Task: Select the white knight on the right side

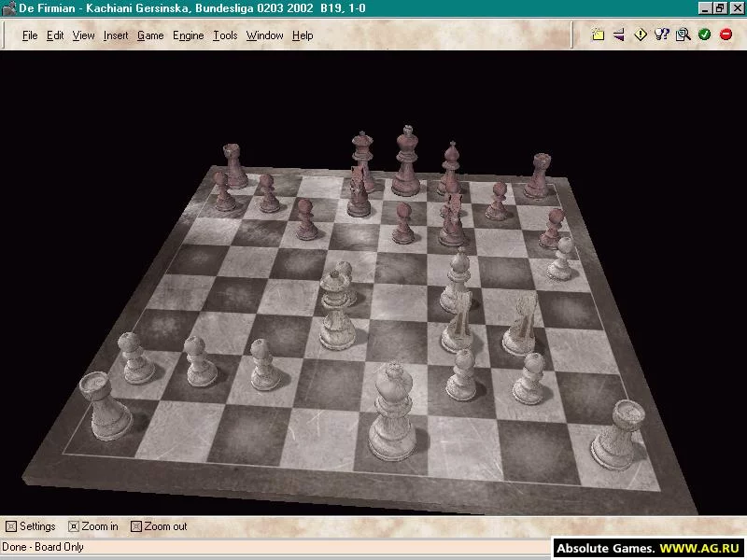Action: coord(521,324)
